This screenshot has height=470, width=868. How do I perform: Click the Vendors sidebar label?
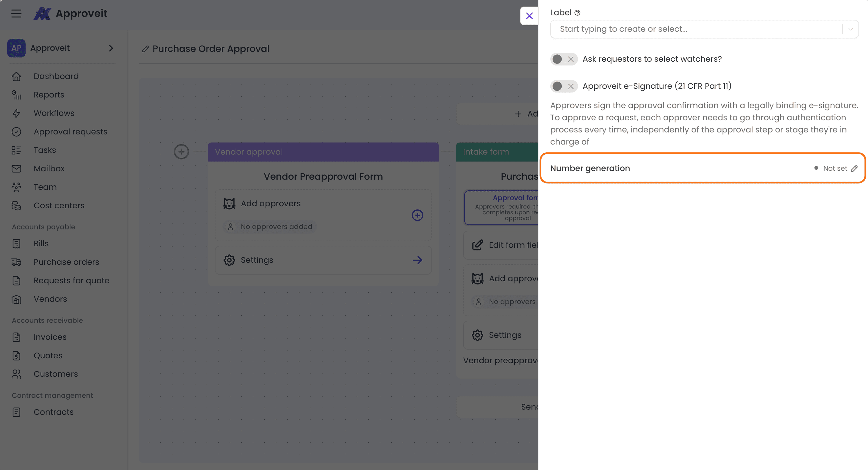(50, 299)
